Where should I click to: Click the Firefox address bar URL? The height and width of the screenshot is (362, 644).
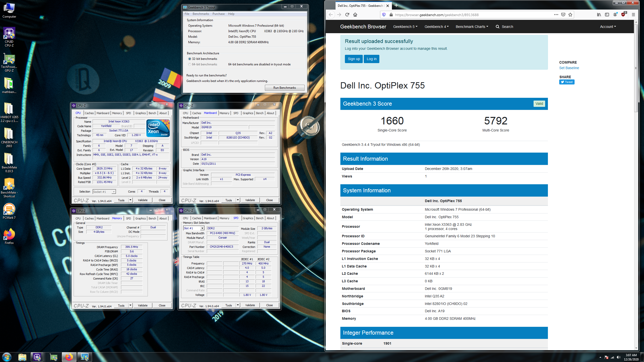437,15
